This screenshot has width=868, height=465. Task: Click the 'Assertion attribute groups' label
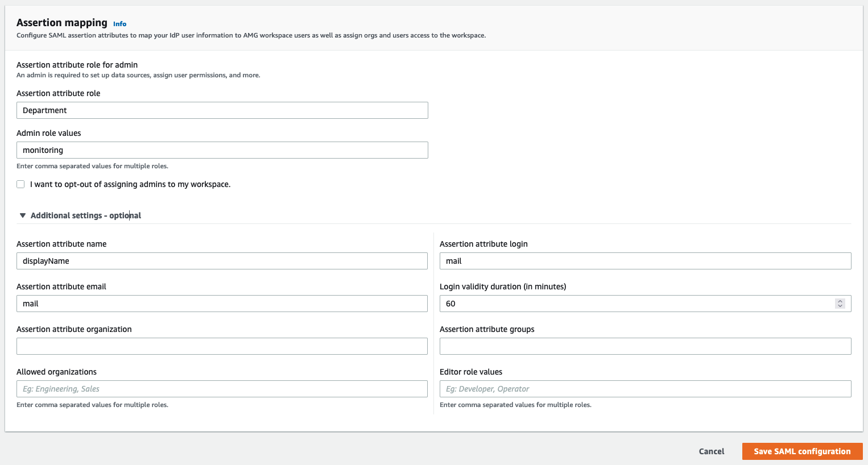click(487, 329)
